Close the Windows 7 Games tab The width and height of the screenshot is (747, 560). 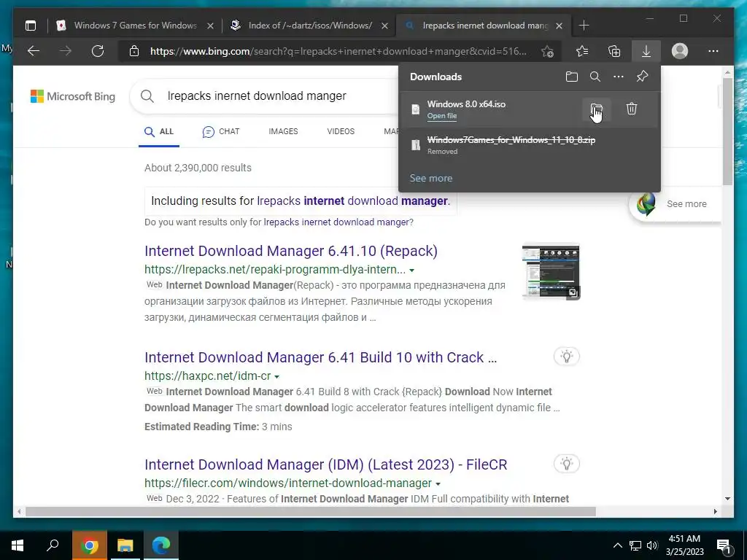[x=210, y=26]
